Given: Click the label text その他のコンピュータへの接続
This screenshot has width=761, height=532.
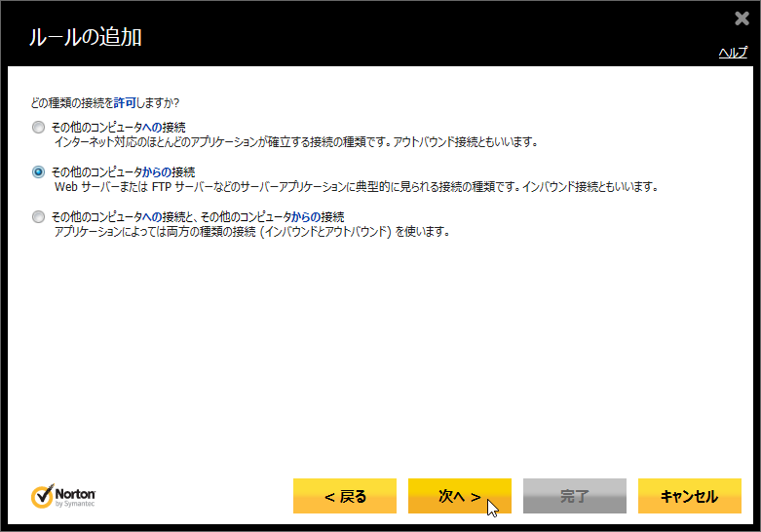Looking at the screenshot, I should (x=118, y=127).
